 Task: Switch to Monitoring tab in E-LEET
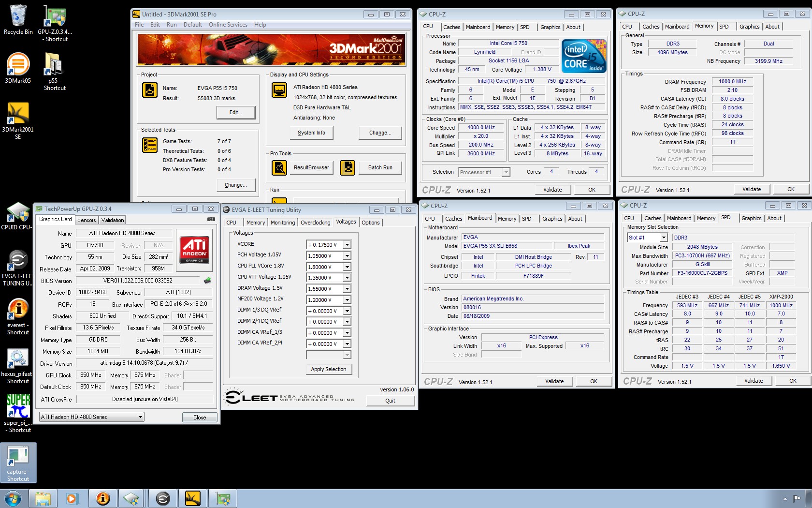(283, 223)
